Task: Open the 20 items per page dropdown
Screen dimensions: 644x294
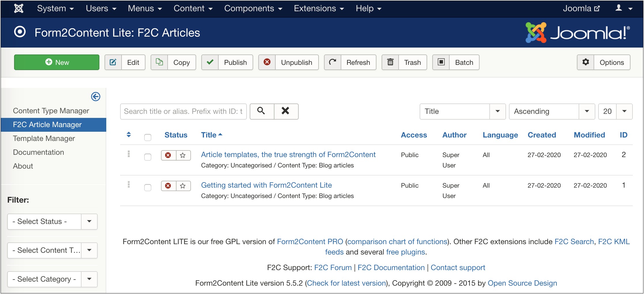Action: 615,112
